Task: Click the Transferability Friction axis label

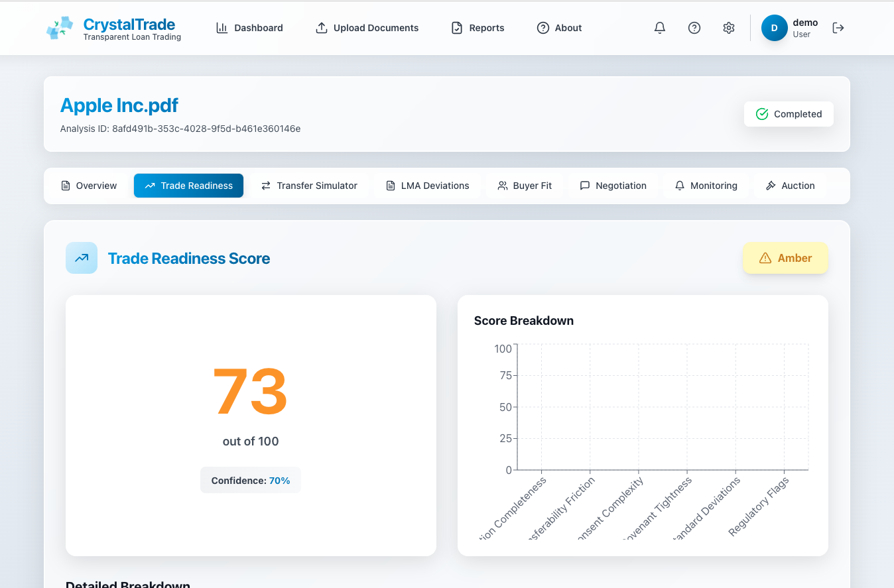Action: pyautogui.click(x=561, y=508)
